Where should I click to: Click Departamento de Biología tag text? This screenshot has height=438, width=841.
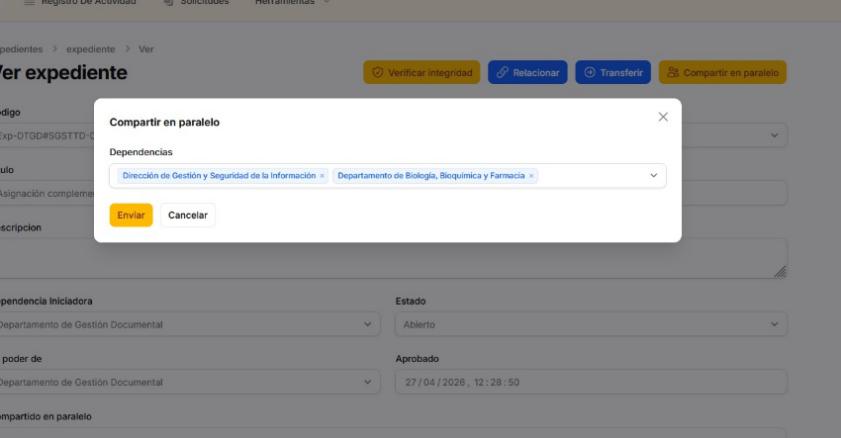(431, 175)
